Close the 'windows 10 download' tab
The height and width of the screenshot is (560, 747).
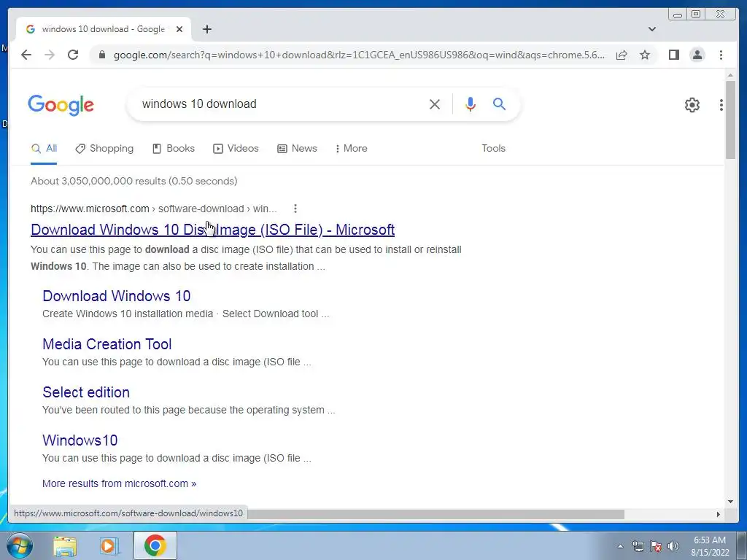[x=179, y=29]
